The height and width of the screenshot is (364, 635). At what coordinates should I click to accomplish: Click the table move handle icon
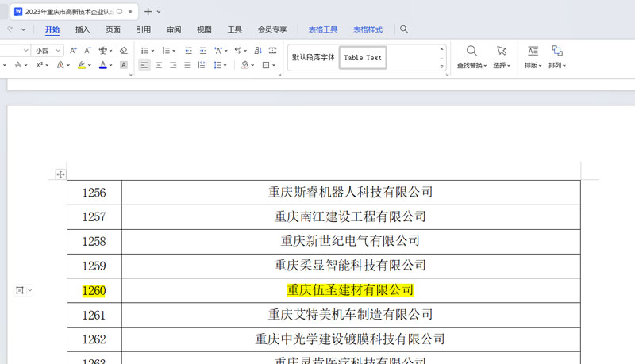(x=60, y=174)
